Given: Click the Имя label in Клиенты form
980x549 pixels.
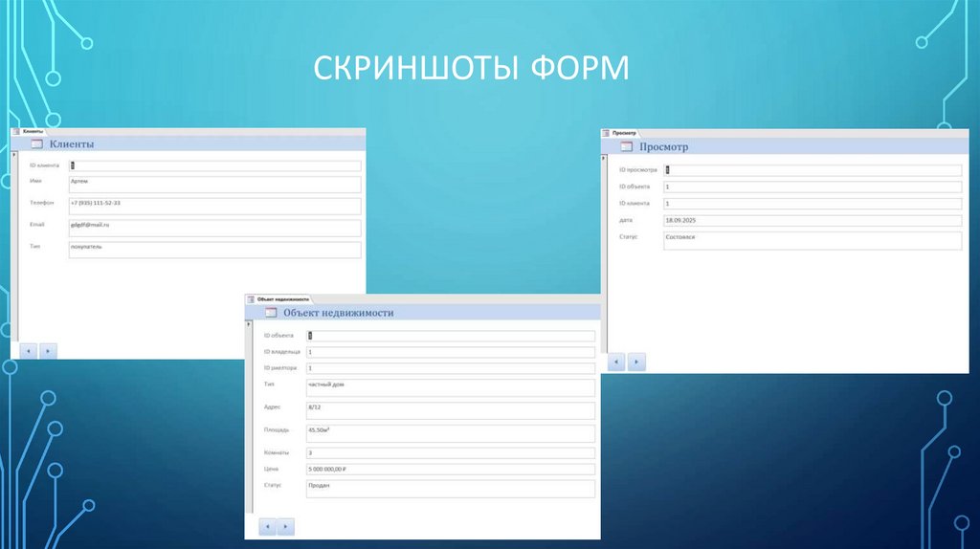Looking at the screenshot, I should point(35,181).
